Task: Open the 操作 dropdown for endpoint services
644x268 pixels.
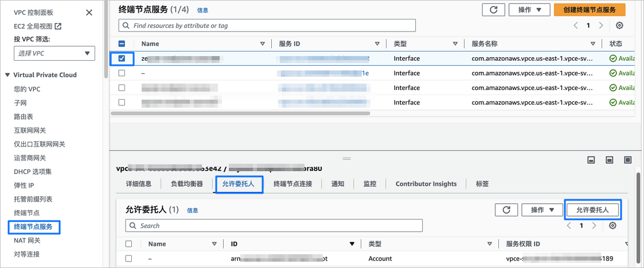Action: [529, 10]
